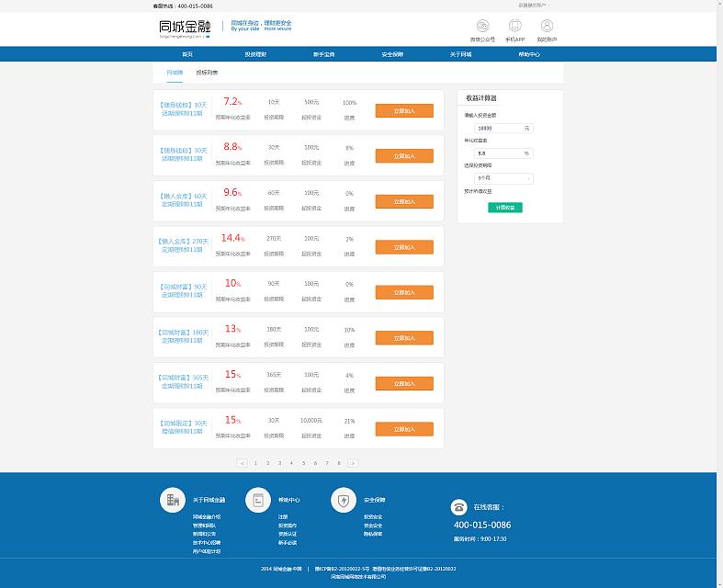The width and height of the screenshot is (723, 588).
Task: Join the 10% 90天 product with 立即加入
Action: point(404,292)
